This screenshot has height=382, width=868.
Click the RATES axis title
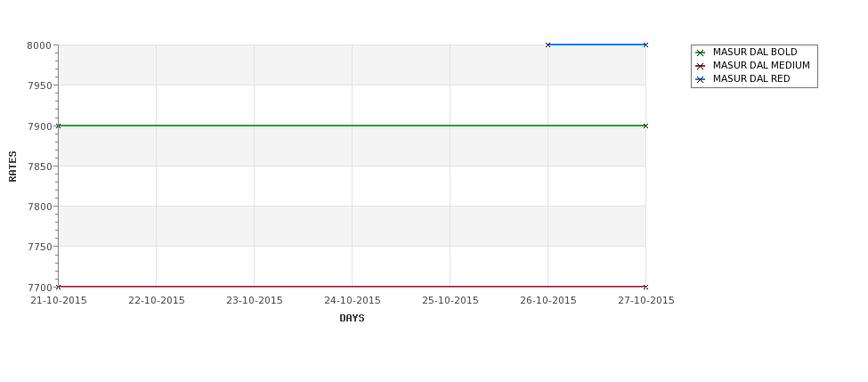click(12, 167)
